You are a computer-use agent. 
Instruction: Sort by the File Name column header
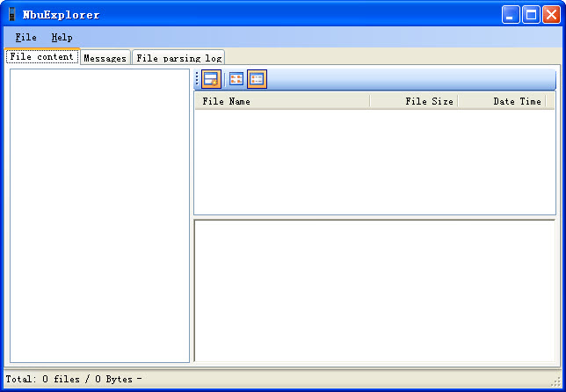pyautogui.click(x=281, y=101)
